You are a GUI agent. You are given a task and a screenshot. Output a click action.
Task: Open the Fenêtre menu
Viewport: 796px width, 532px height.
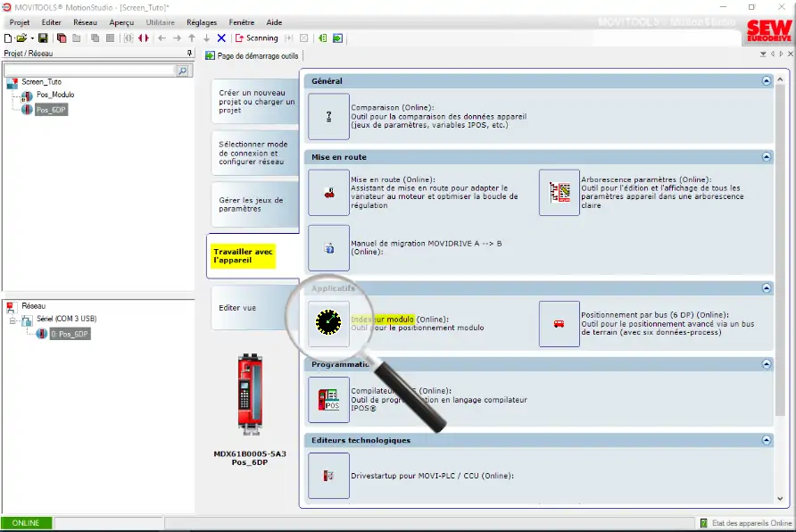click(x=242, y=22)
